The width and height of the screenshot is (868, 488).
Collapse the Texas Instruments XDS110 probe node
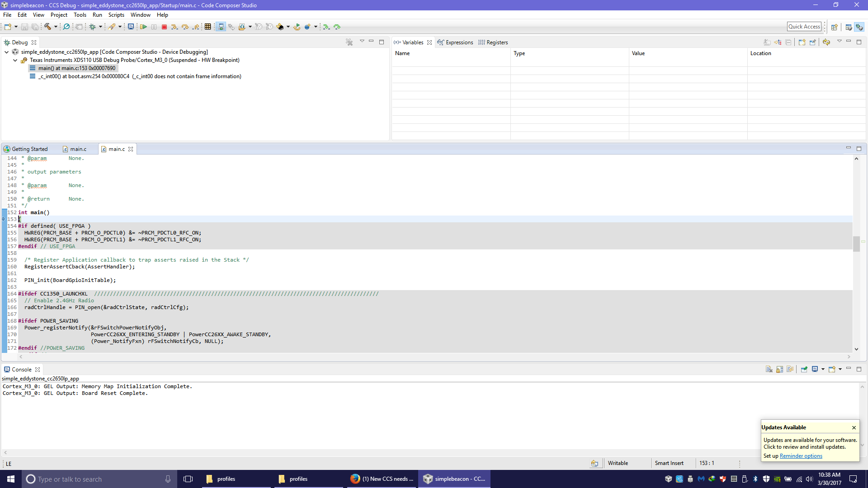coord(15,60)
